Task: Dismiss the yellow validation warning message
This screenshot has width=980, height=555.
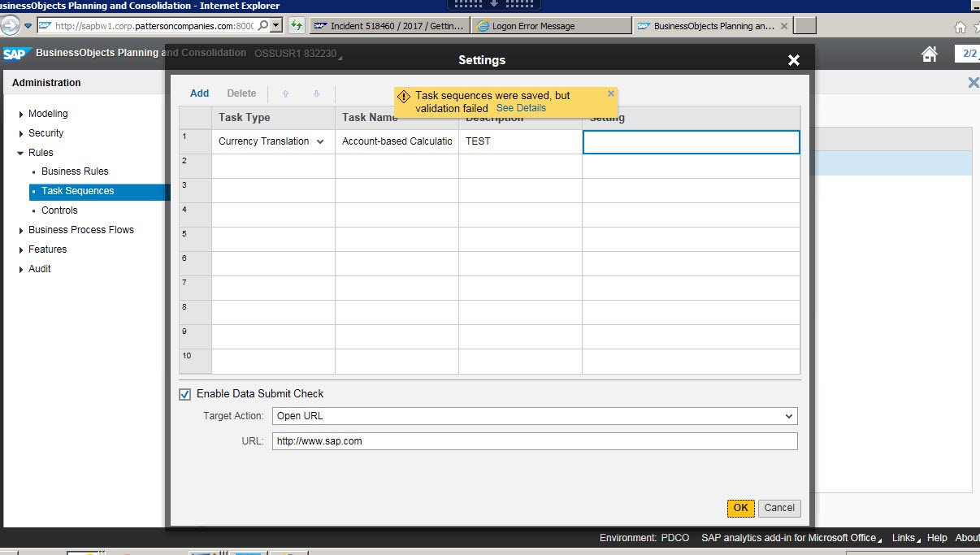Action: click(x=611, y=93)
